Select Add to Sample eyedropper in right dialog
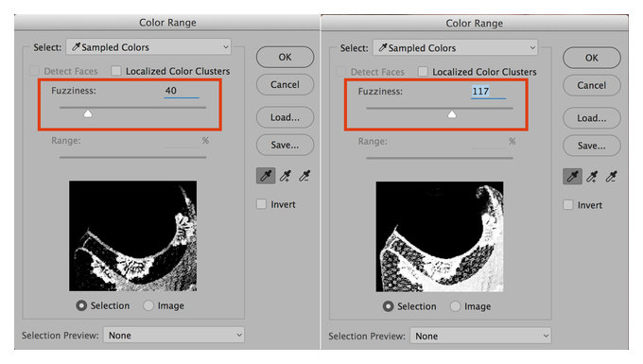 (592, 177)
